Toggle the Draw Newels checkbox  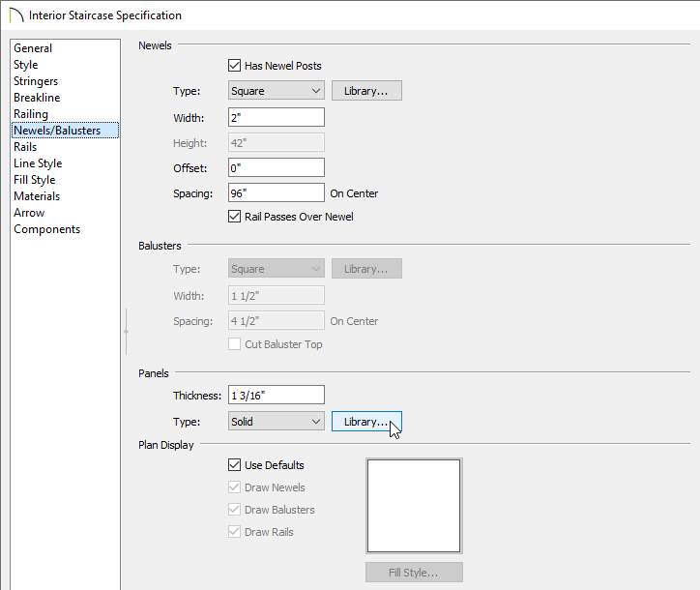(x=234, y=487)
